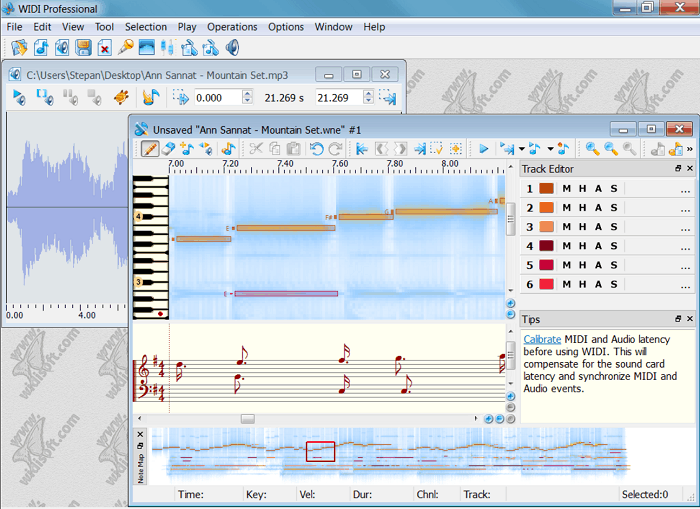Solo track 4 with the S button
Screen dimensions: 700x509
pyautogui.click(x=614, y=246)
